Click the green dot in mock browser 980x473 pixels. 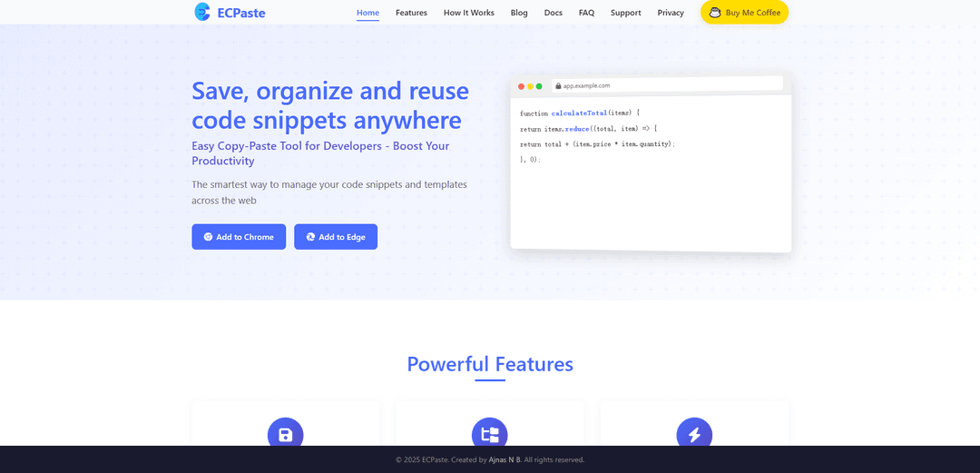[539, 86]
